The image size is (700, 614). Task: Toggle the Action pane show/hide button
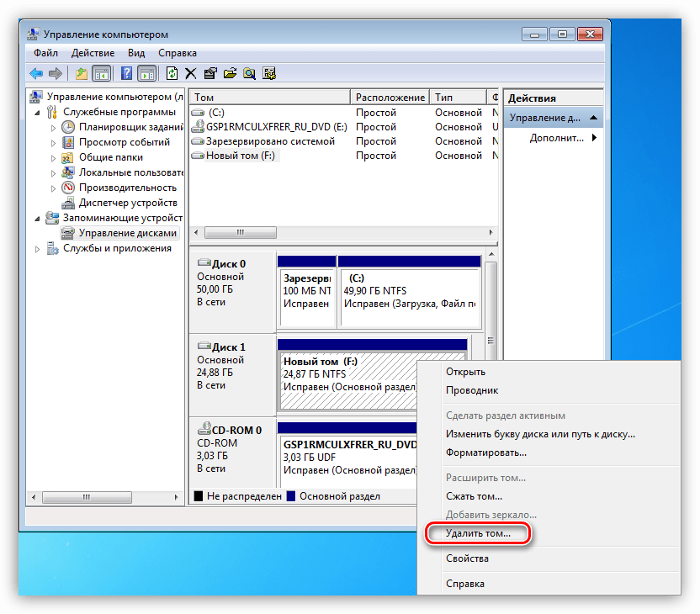146,73
